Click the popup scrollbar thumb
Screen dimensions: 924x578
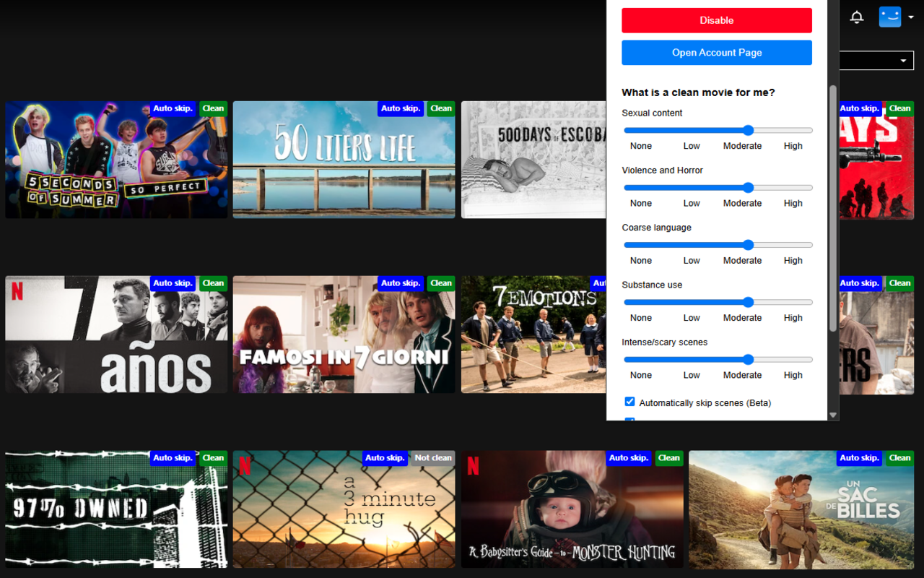(x=833, y=208)
